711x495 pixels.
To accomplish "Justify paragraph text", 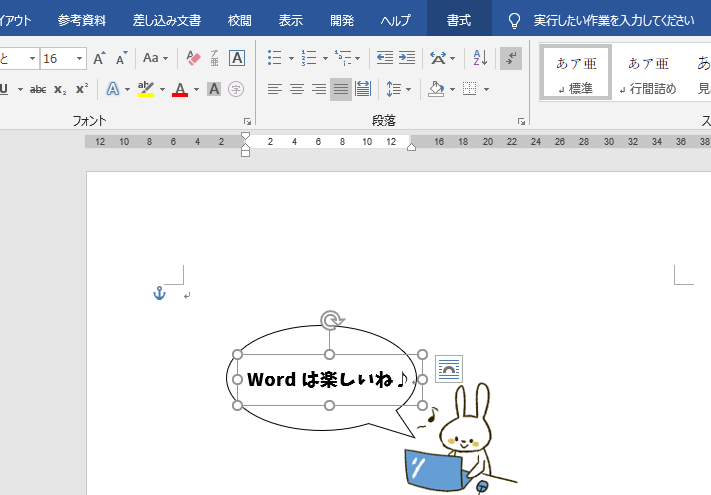I will [341, 89].
